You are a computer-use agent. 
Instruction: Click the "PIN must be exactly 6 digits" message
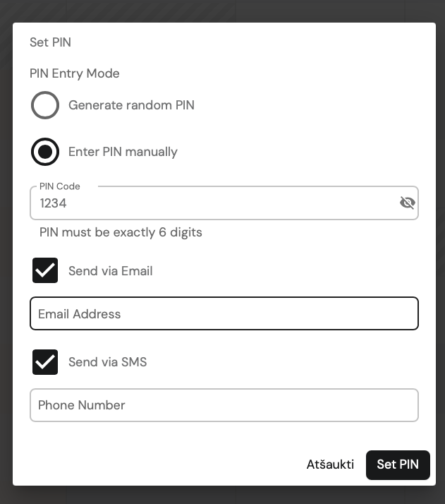(x=121, y=232)
